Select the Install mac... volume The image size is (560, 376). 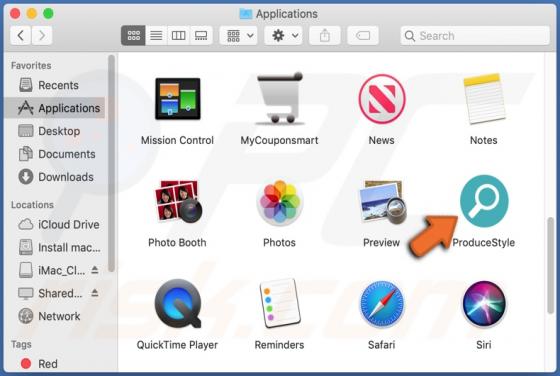(55, 247)
